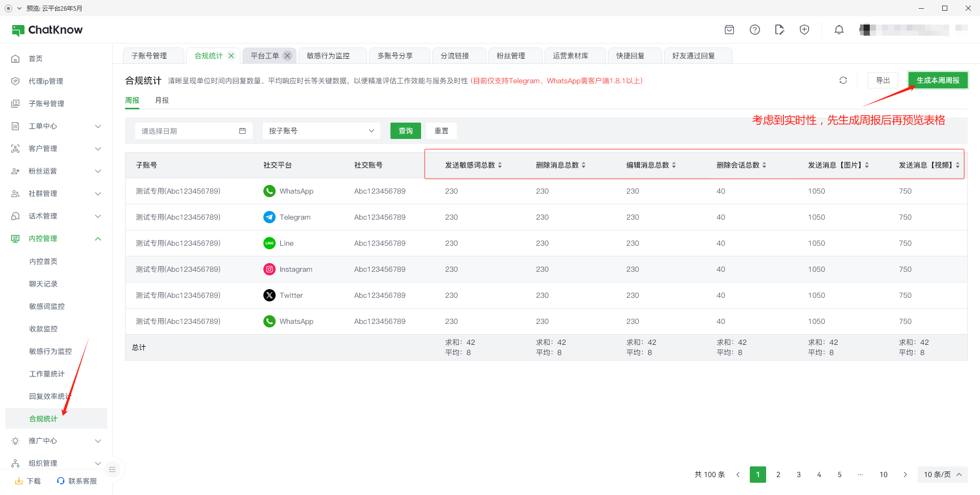980x495 pixels.
Task: Sort by 删除会话总数 column
Action: pyautogui.click(x=764, y=165)
